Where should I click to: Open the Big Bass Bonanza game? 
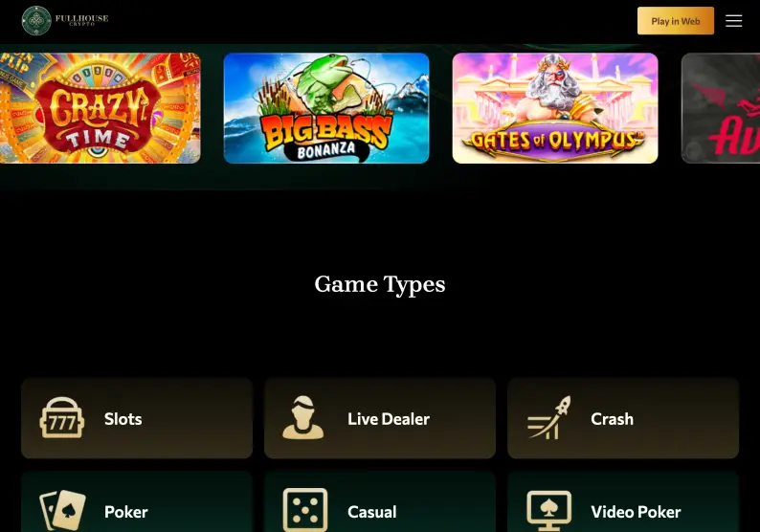click(x=326, y=108)
